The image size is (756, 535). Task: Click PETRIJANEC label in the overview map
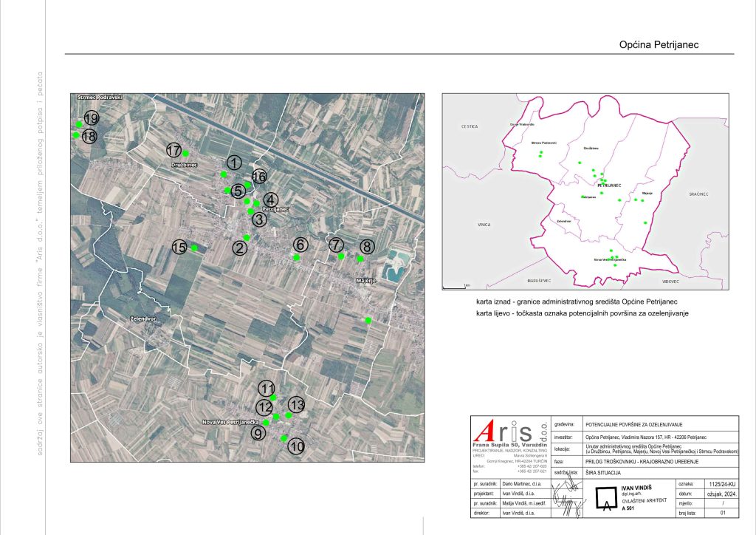point(610,185)
